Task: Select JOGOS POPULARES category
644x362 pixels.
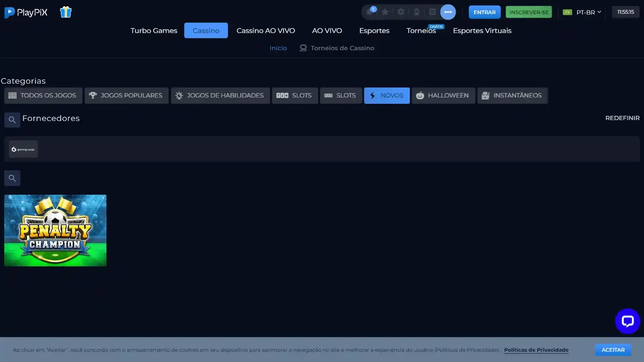Action: click(126, 95)
